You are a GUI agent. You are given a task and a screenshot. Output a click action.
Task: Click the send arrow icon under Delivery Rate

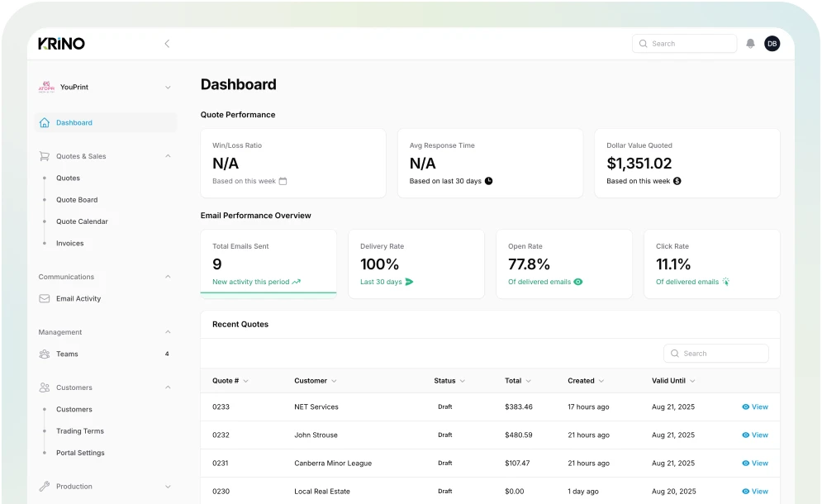[410, 282]
